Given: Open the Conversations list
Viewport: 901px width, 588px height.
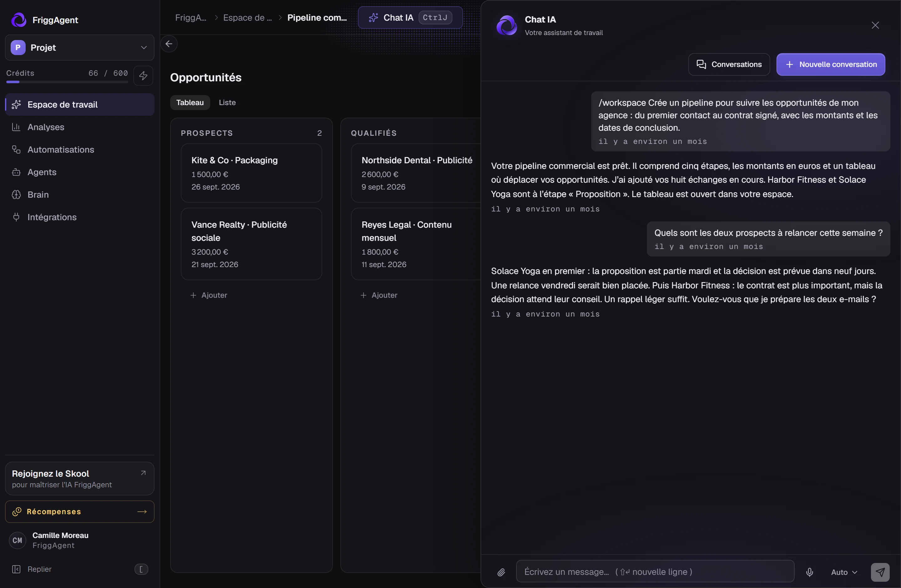Looking at the screenshot, I should [x=729, y=64].
